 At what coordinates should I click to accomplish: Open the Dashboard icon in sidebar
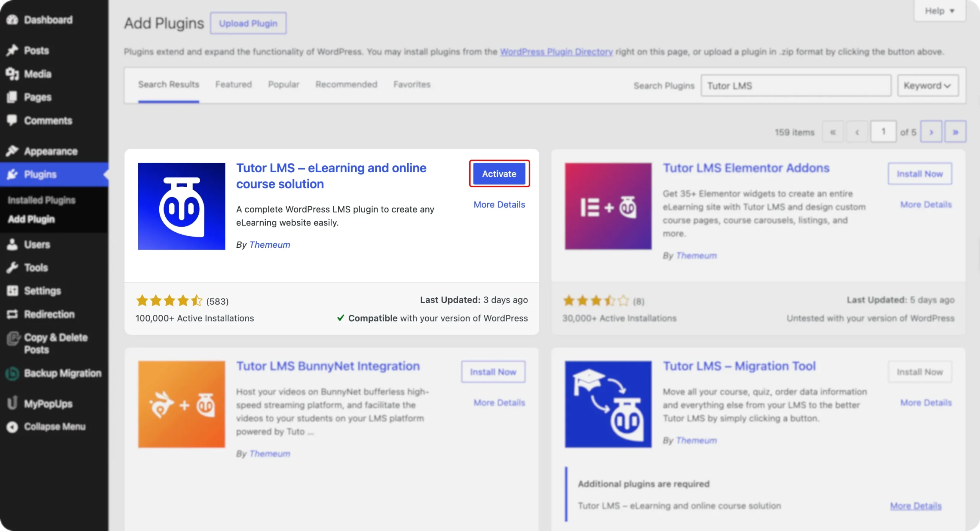12,20
